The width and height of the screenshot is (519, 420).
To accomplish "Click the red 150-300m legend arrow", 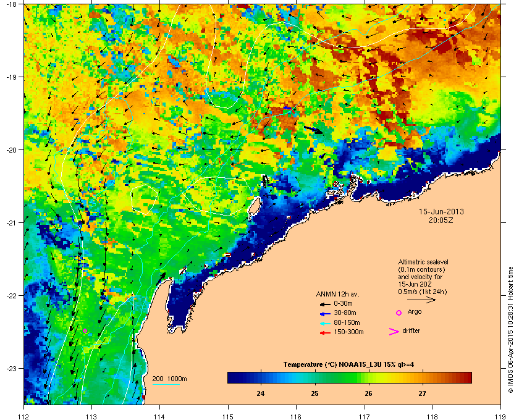I will coord(325,333).
